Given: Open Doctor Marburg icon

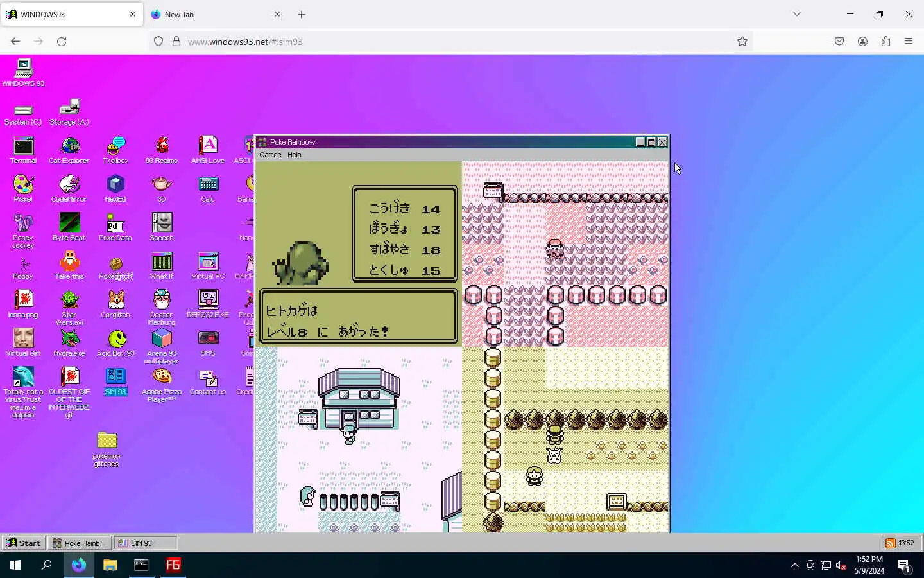Looking at the screenshot, I should (162, 308).
